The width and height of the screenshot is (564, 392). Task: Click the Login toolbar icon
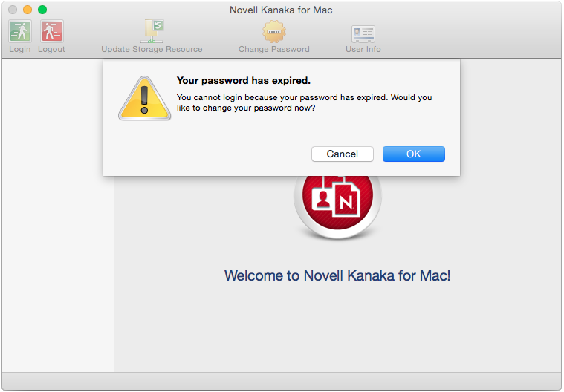[x=20, y=32]
